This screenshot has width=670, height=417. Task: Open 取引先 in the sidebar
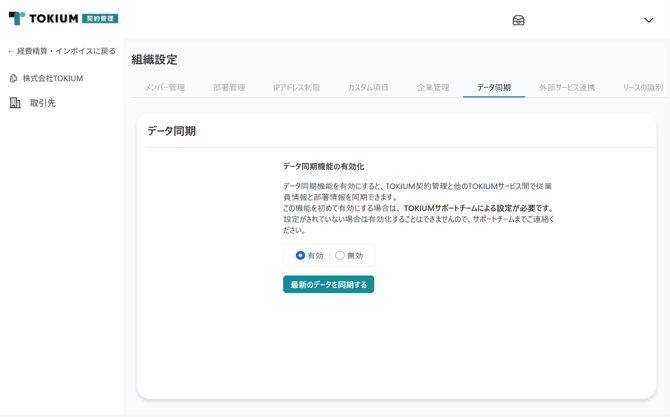(x=43, y=103)
